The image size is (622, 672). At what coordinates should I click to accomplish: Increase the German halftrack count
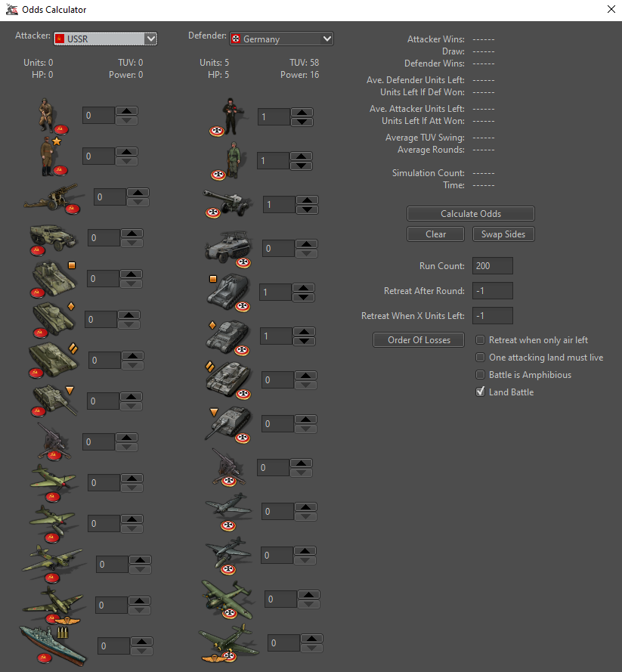[x=306, y=244]
